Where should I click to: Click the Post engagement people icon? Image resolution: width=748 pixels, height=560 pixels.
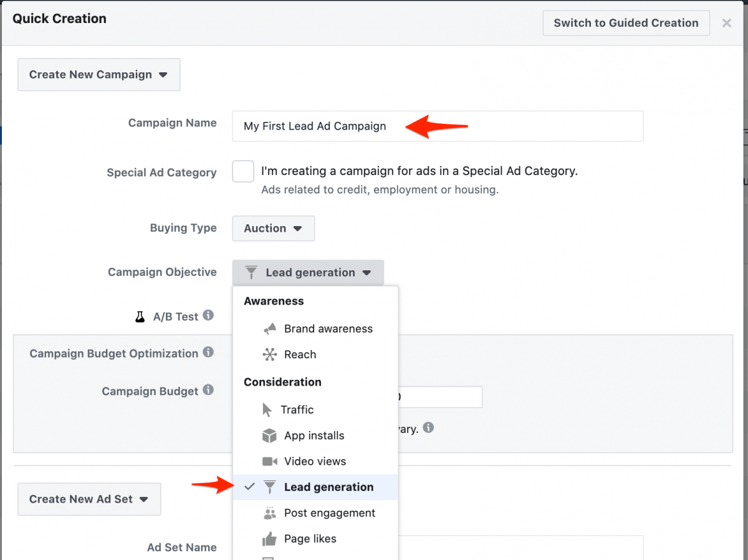(x=269, y=513)
